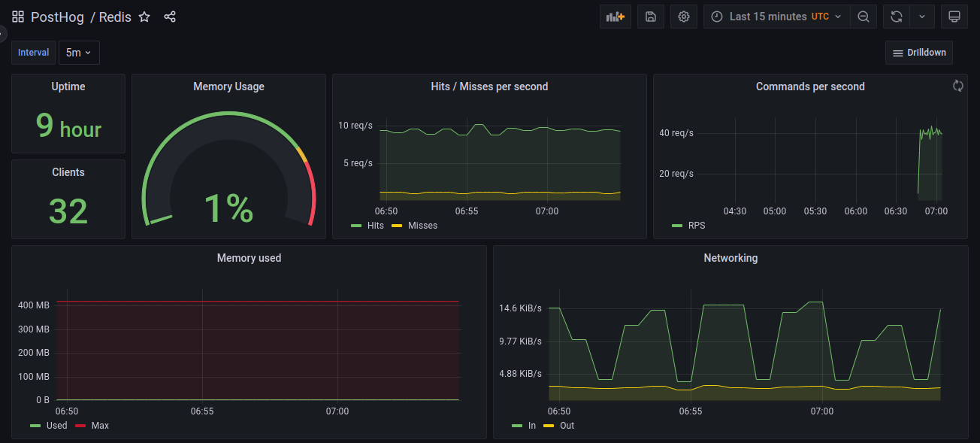Click the Drilldown button
Screen dimensions: 980x443
pos(918,52)
